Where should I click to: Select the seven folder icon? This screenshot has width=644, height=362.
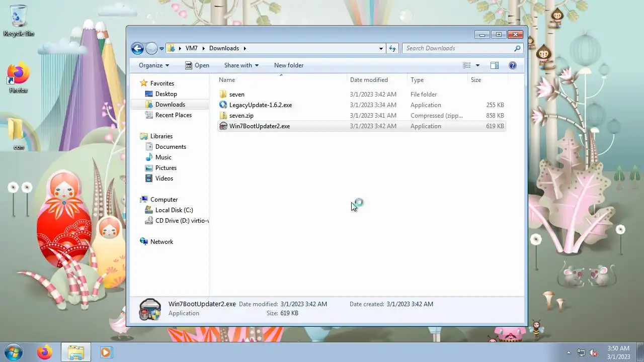pyautogui.click(x=223, y=95)
